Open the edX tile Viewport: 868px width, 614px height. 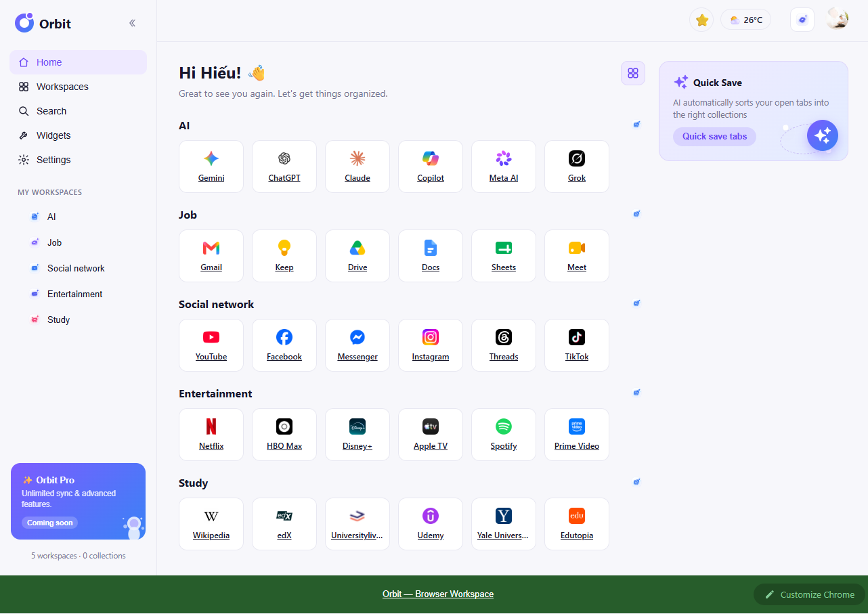(x=284, y=524)
